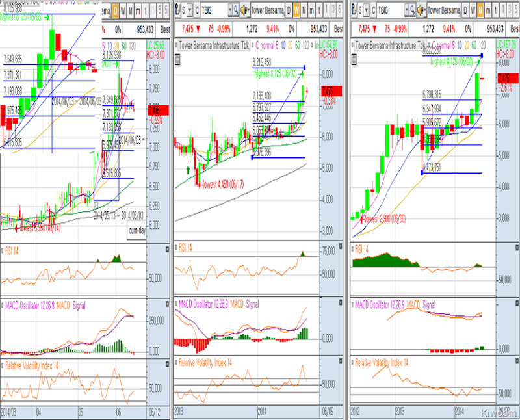Click the C button in middle weekly chart toolbar
The width and height of the screenshot is (520, 420).
coord(197,10)
